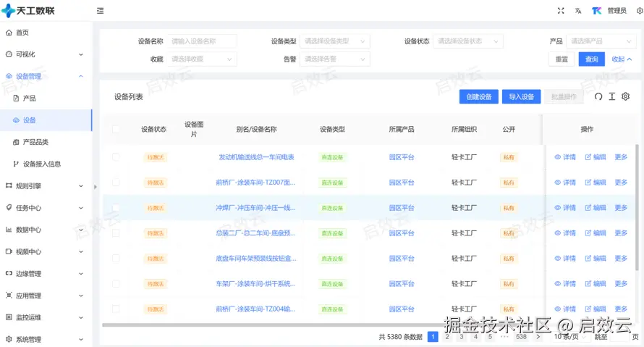Click the 创建设备 button

(479, 96)
